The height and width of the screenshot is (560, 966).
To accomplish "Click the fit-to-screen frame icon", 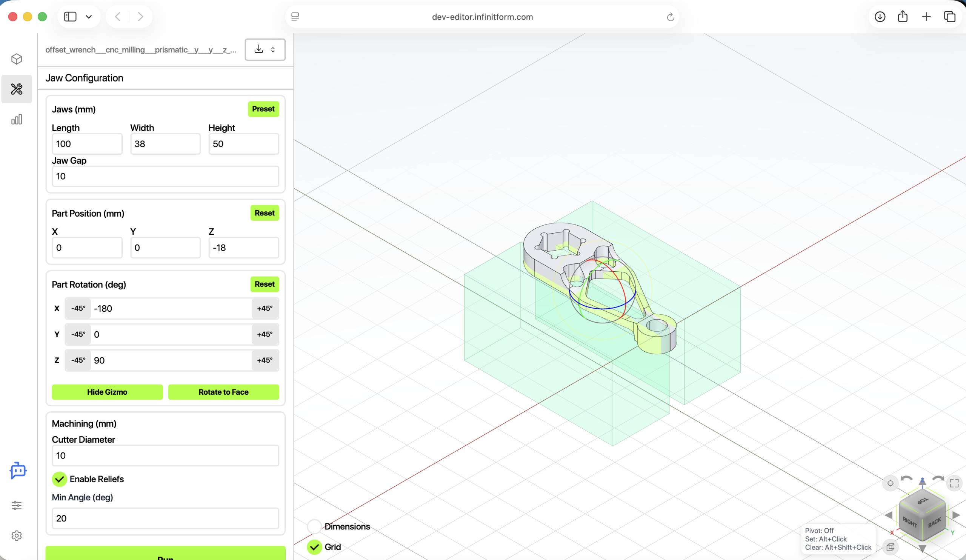I will 954,483.
